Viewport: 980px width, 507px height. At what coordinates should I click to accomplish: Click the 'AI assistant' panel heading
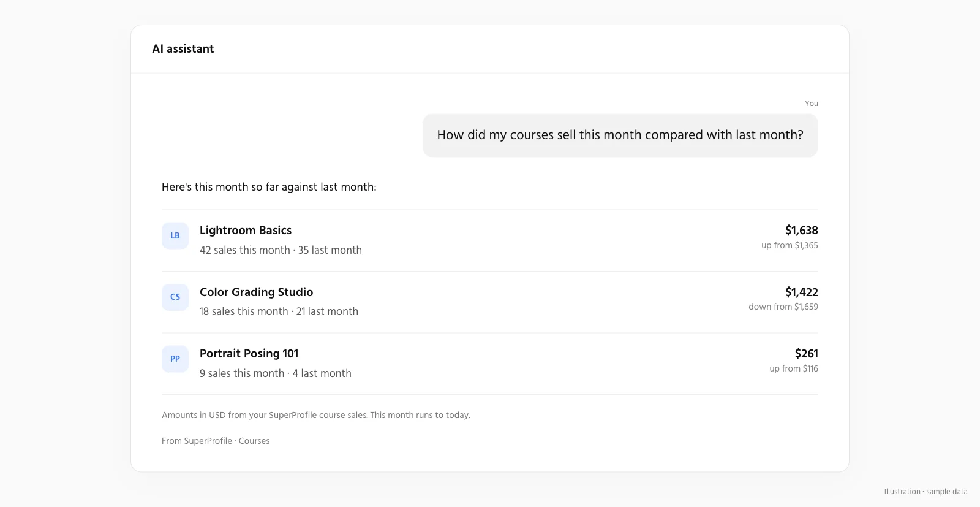point(183,49)
